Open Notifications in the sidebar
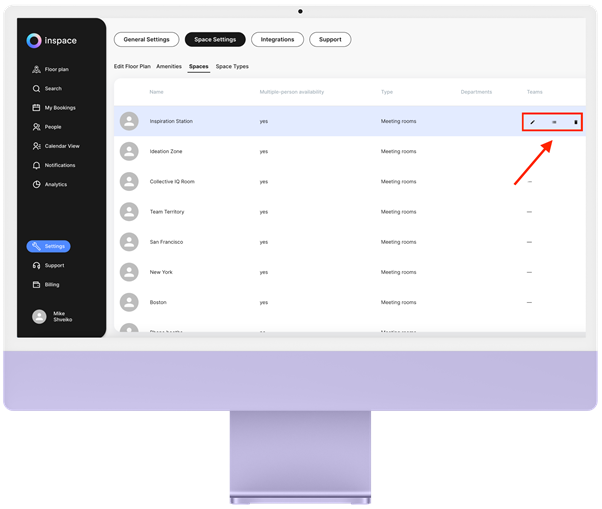 tap(54, 165)
